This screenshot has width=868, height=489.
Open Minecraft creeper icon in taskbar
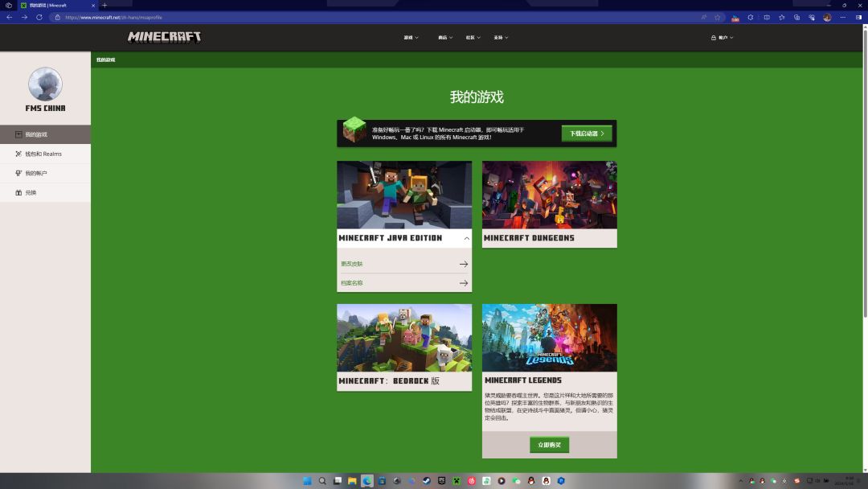click(457, 481)
